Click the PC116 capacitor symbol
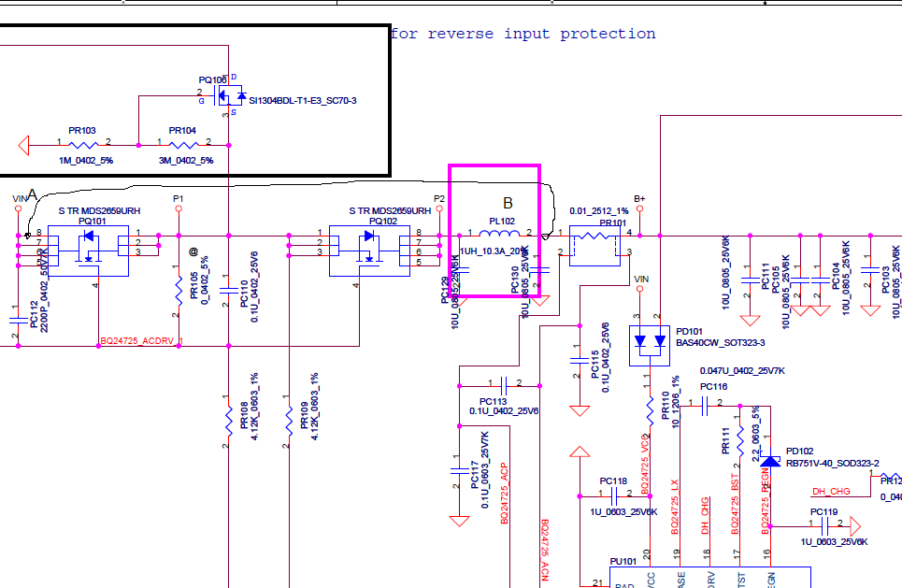The image size is (902, 588). [x=706, y=407]
